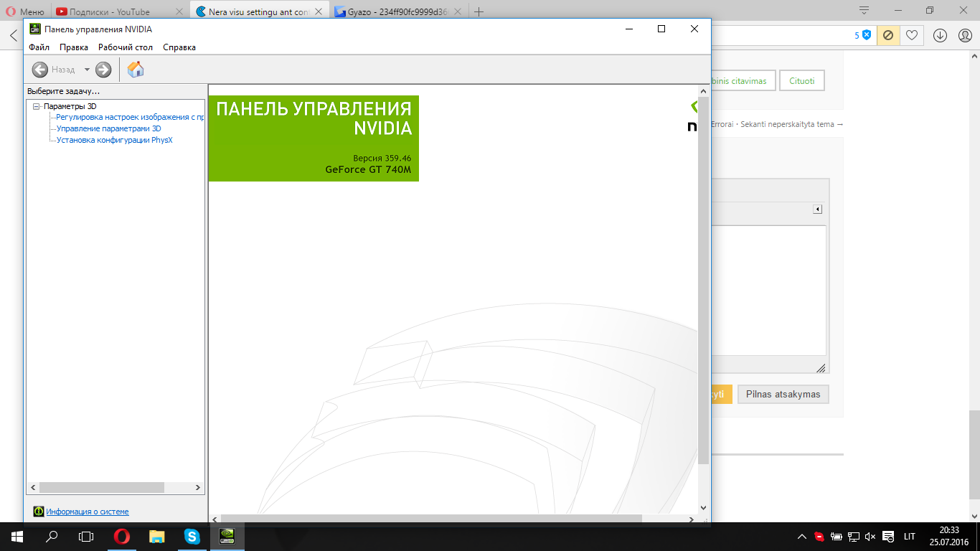
Task: Click the Opera icon in the taskbar
Action: [x=121, y=536]
